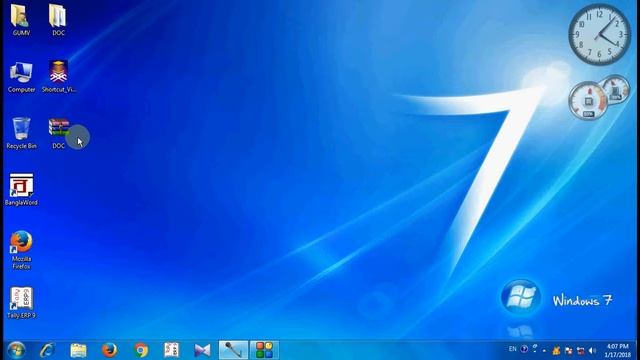Switch to the microphone recorder taskbar app
Screen dimensions: 640x360
point(233,350)
